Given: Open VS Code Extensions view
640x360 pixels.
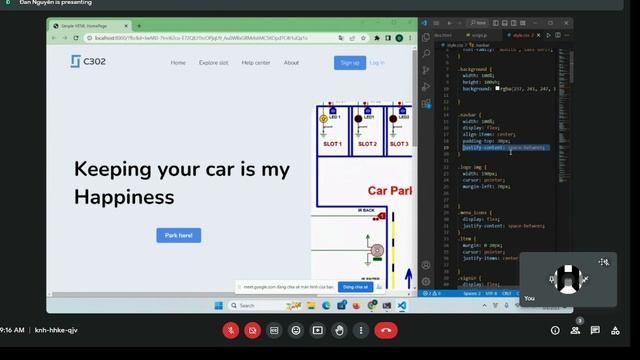Looking at the screenshot, I should pyautogui.click(x=426, y=103).
